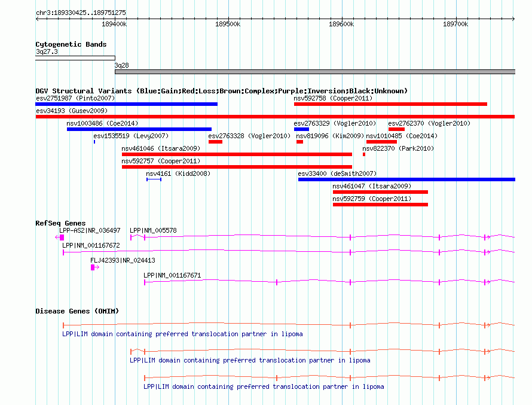Open the nsv1010485 (Coe2014) label
The height and width of the screenshot is (405, 532).
402,136
